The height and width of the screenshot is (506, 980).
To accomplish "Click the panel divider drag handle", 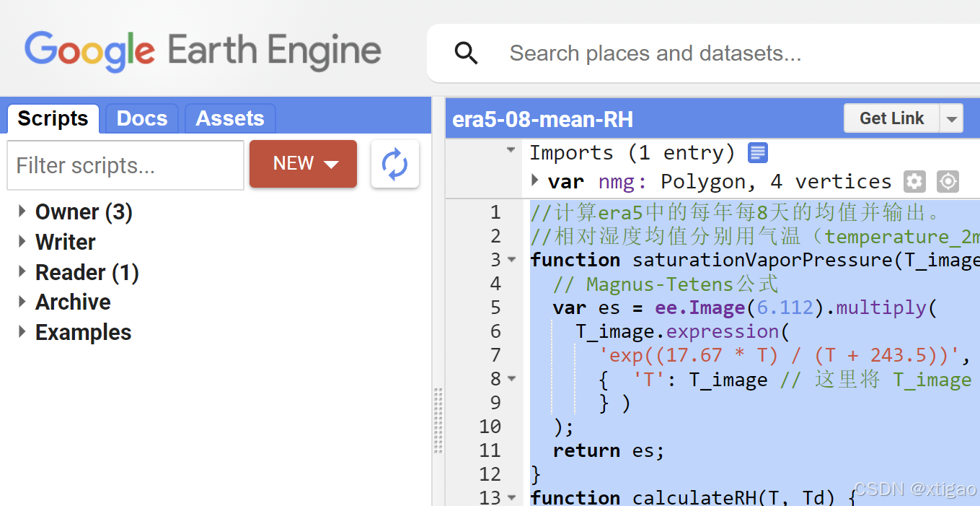I will pos(438,421).
